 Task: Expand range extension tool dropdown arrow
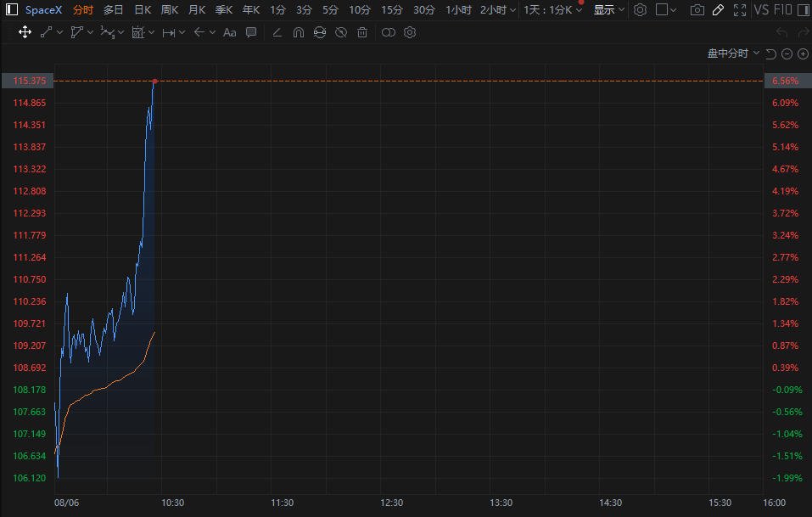[x=182, y=32]
